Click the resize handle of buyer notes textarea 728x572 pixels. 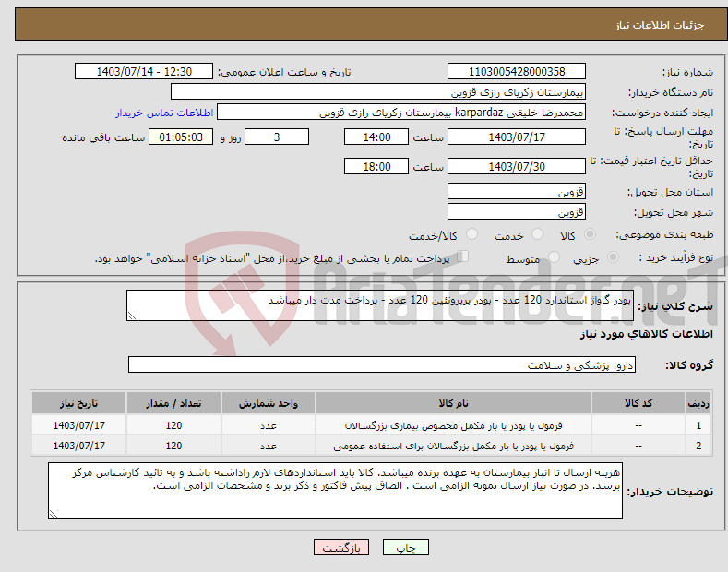pos(54,514)
